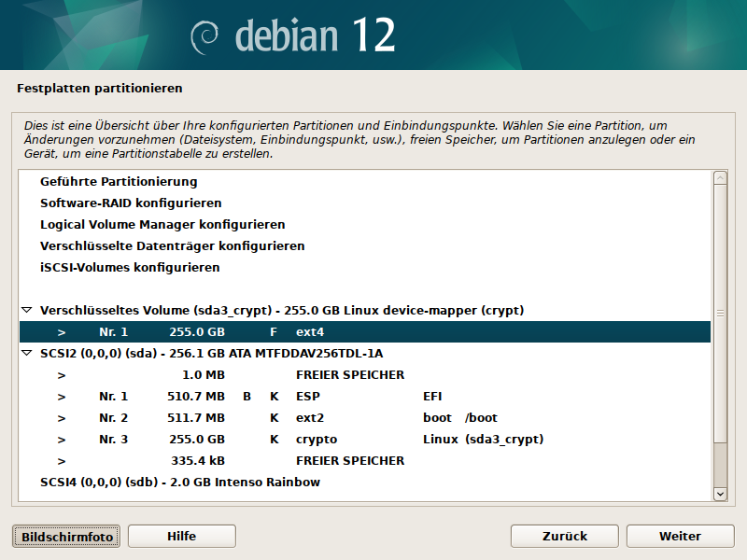Open Verschlüsselte Datenträger konfigurieren

coord(172,245)
